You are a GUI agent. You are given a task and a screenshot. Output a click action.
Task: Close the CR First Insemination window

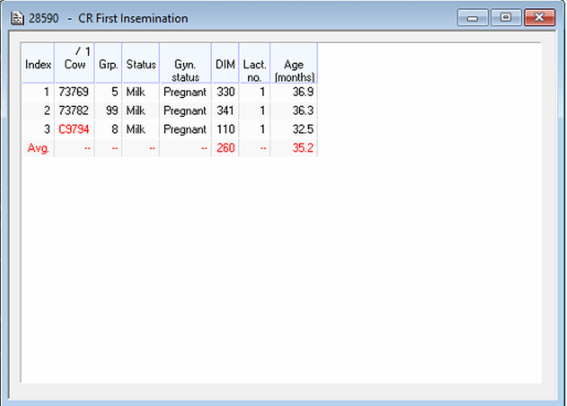539,17
